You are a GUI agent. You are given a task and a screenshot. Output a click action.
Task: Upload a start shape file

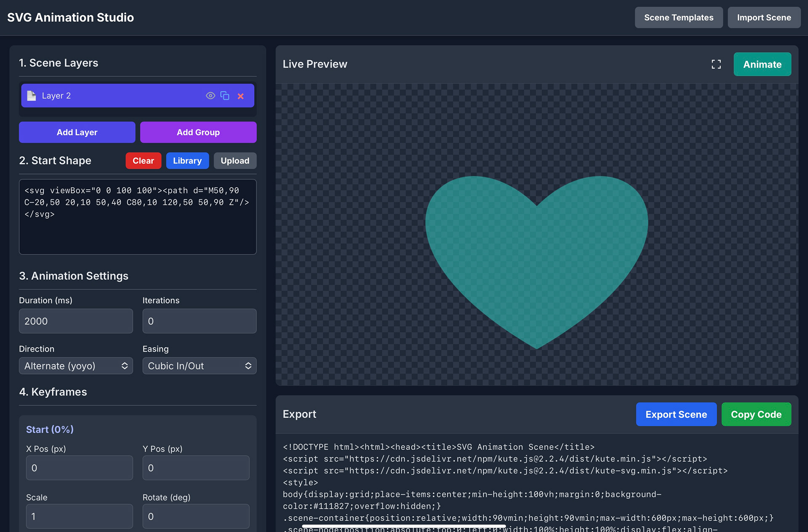(235, 161)
